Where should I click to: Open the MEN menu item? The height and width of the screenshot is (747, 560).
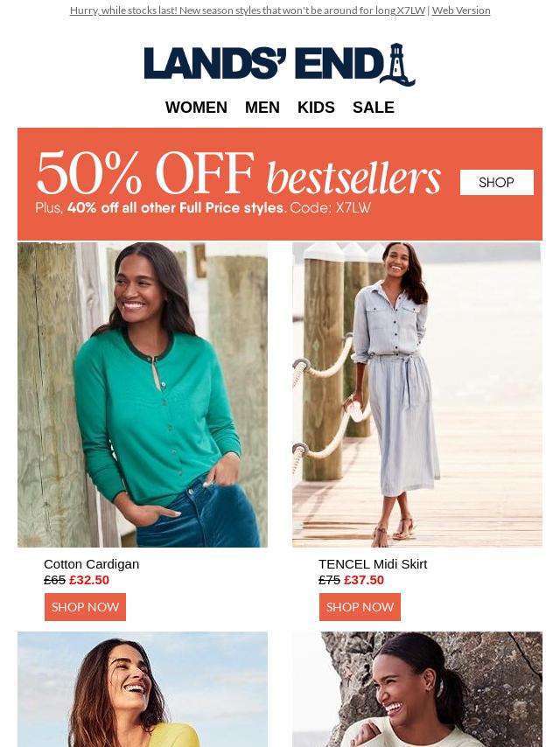click(x=262, y=108)
